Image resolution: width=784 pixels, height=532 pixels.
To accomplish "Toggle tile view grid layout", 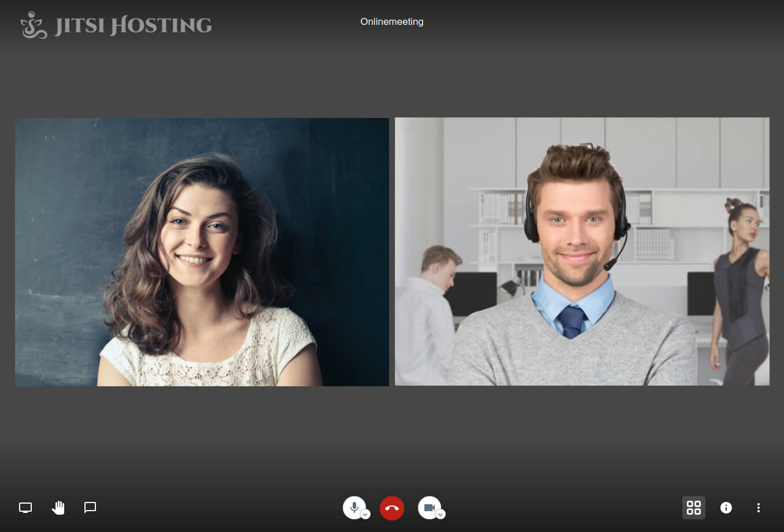I will [694, 508].
